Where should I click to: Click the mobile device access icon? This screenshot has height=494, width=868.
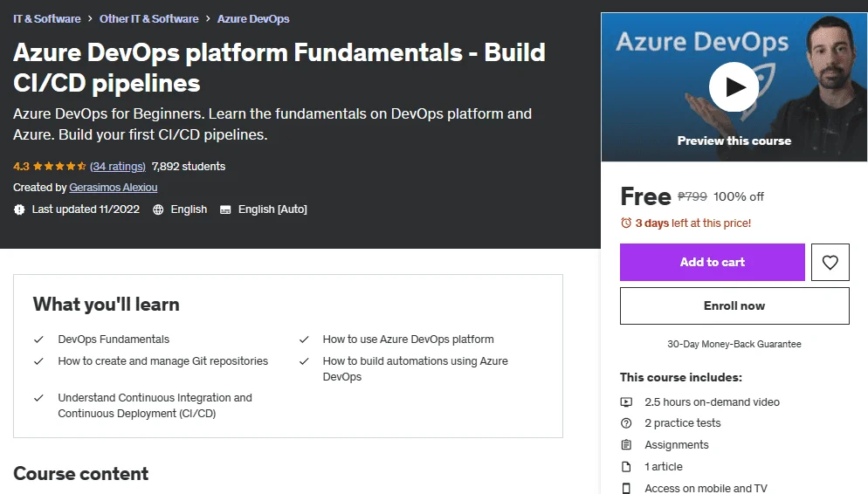(626, 489)
